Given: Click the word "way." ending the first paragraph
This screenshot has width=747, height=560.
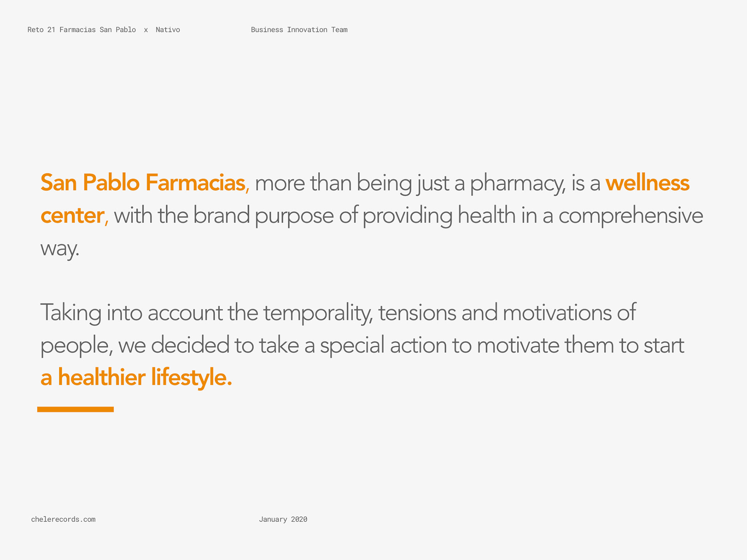Looking at the screenshot, I should pyautogui.click(x=60, y=249).
